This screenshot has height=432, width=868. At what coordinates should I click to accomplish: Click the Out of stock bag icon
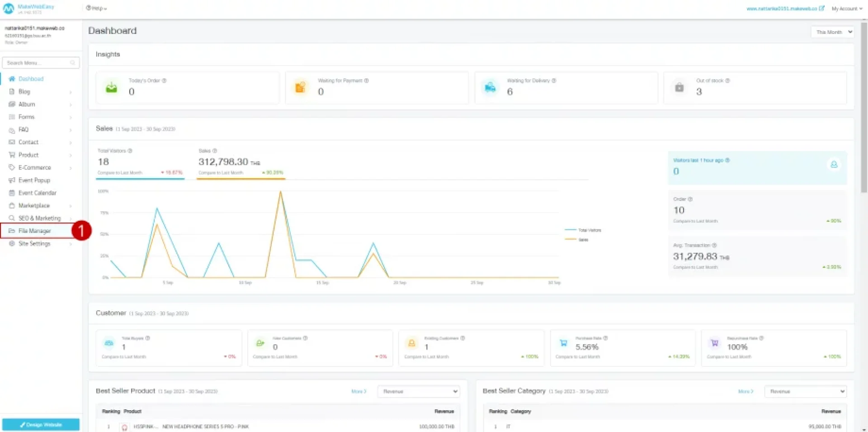pos(679,87)
